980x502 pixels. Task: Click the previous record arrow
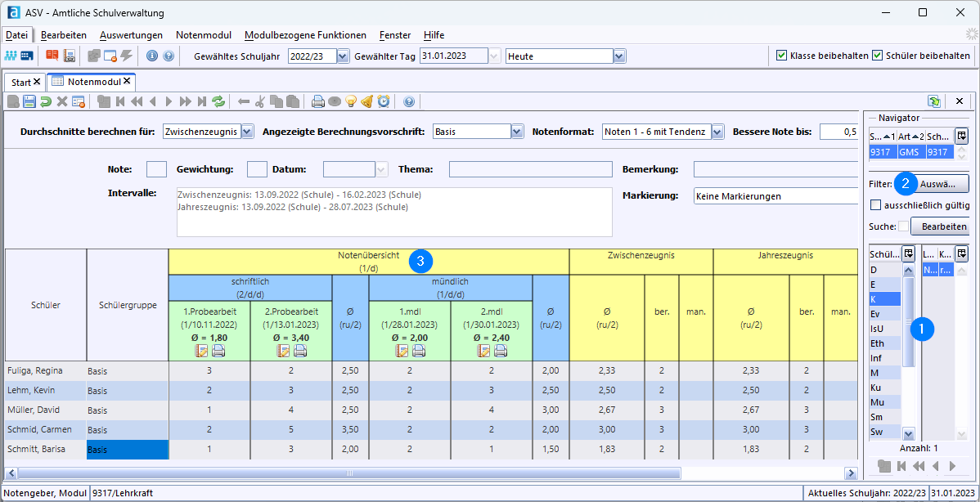tap(152, 101)
